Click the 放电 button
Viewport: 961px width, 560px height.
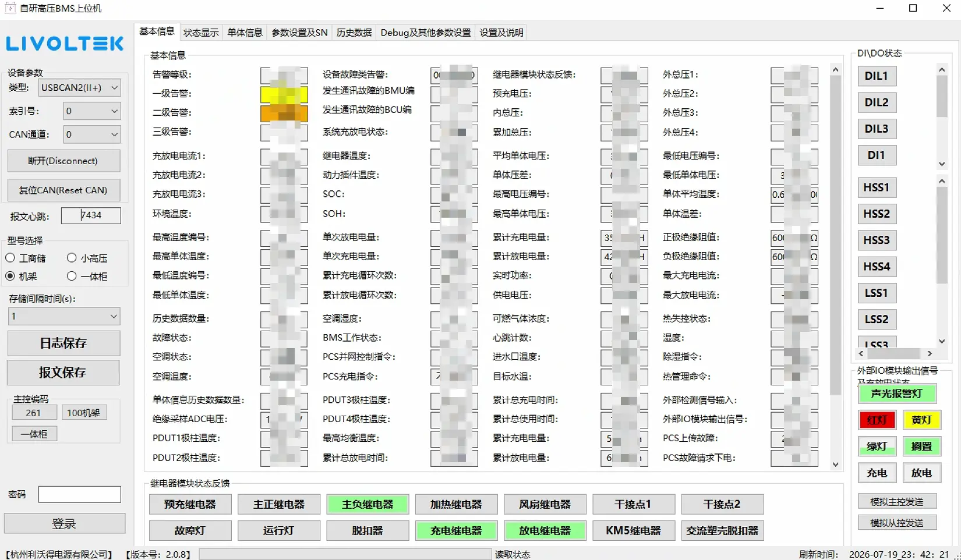click(921, 473)
